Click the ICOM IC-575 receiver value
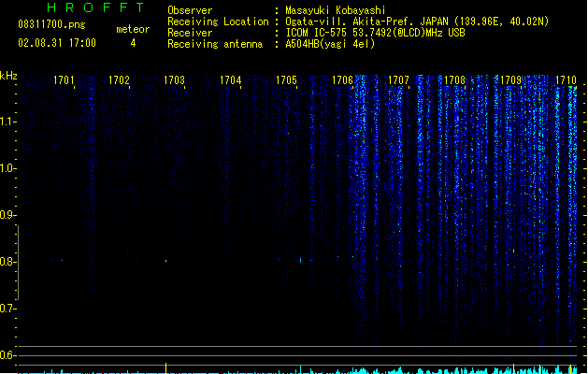Image resolution: width=588 pixels, height=374 pixels. coord(376,33)
